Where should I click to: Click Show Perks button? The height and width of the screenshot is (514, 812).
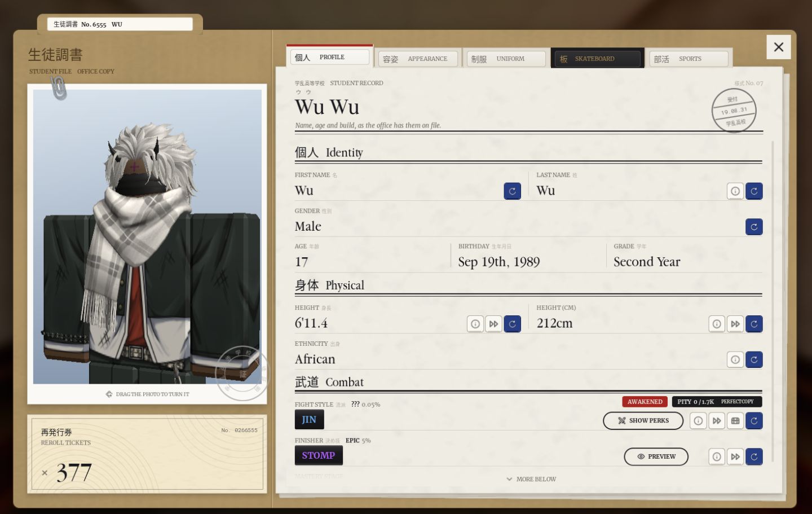tap(643, 420)
